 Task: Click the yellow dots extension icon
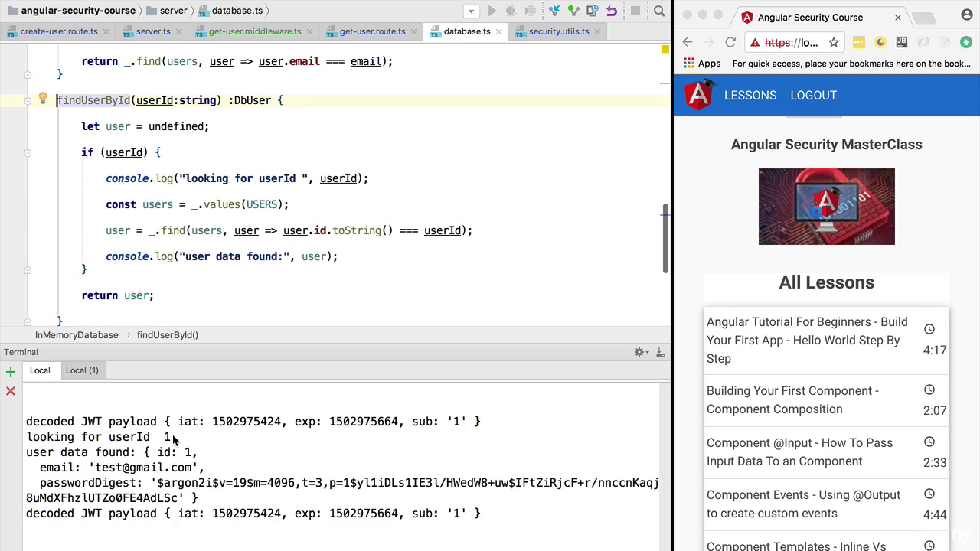pyautogui.click(x=859, y=43)
